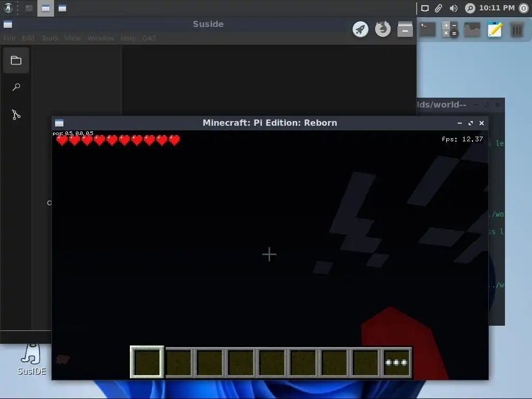The height and width of the screenshot is (399, 532).
Task: Open the Firefox browser icon in the dock
Action: [x=383, y=29]
